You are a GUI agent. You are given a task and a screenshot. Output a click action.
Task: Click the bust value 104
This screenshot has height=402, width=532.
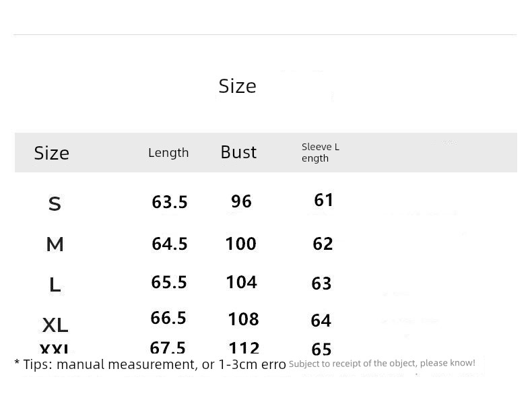[x=241, y=281]
